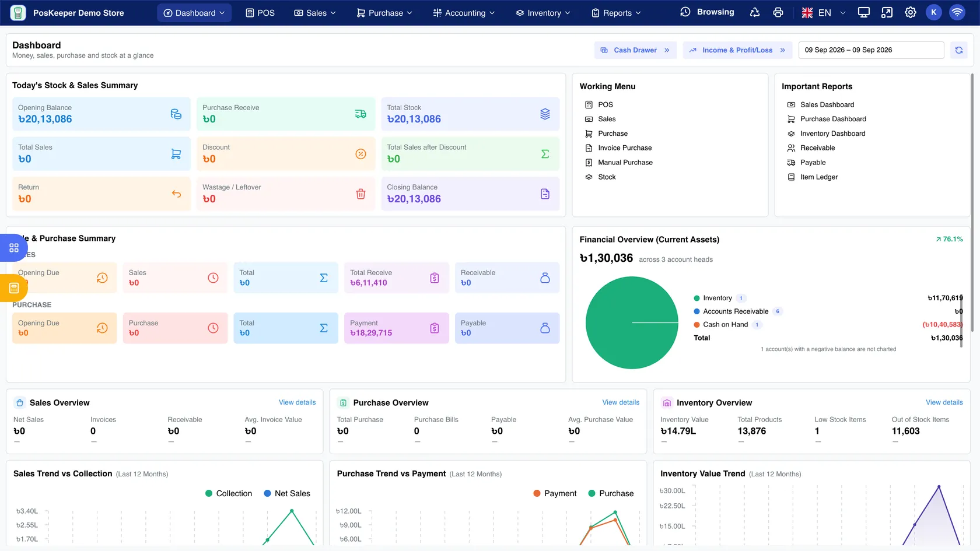Click the clipboard icon on Payment card
The width and height of the screenshot is (980, 551).
point(435,328)
